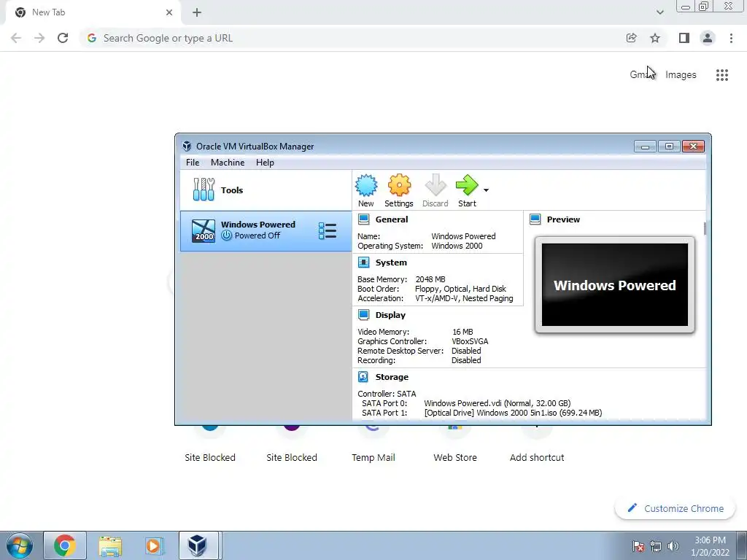Click the Floppy, Optical, Hard Disk boot order

pos(460,289)
